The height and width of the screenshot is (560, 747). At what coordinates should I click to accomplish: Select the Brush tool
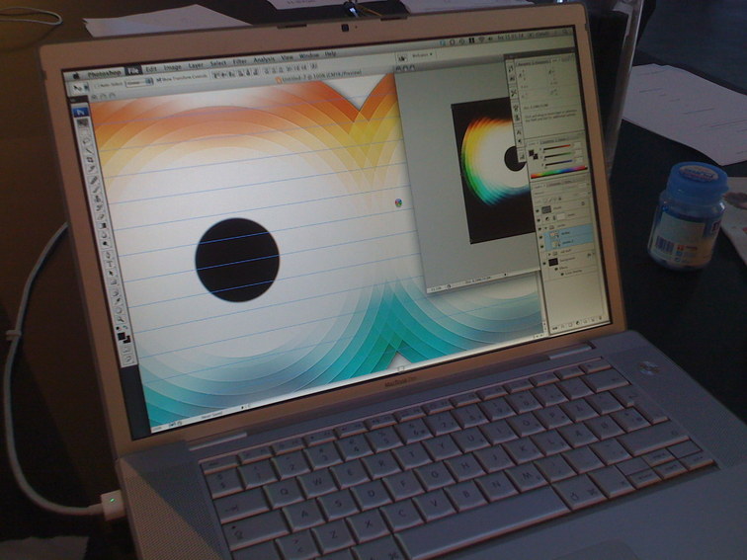pyautogui.click(x=95, y=190)
